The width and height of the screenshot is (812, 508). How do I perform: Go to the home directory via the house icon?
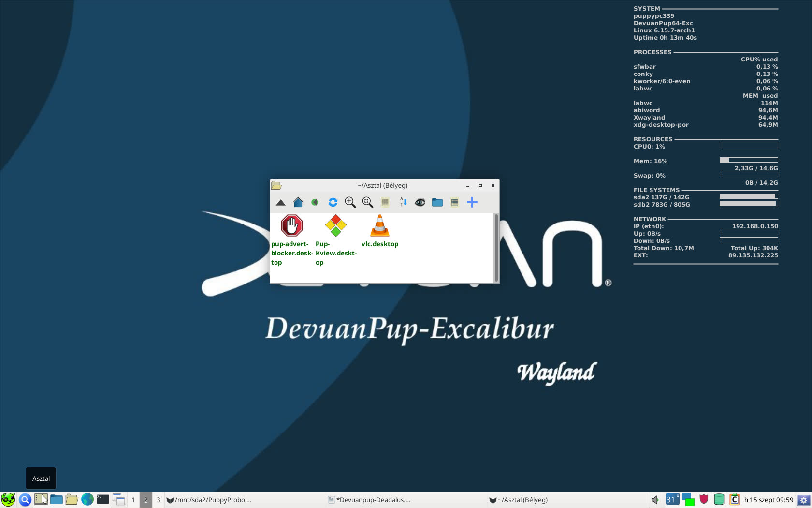pyautogui.click(x=298, y=202)
